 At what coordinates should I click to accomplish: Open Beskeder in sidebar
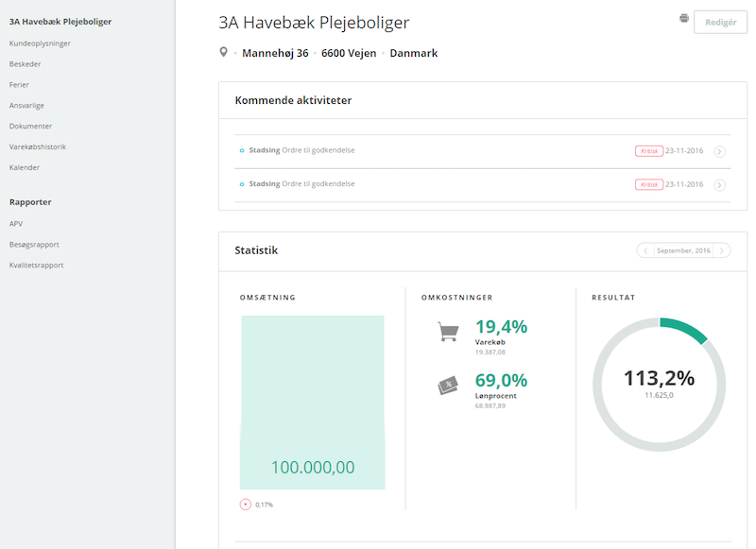click(x=25, y=64)
